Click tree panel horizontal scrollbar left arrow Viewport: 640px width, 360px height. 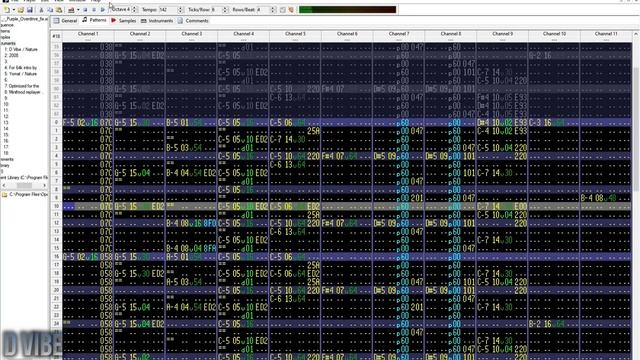point(3,185)
